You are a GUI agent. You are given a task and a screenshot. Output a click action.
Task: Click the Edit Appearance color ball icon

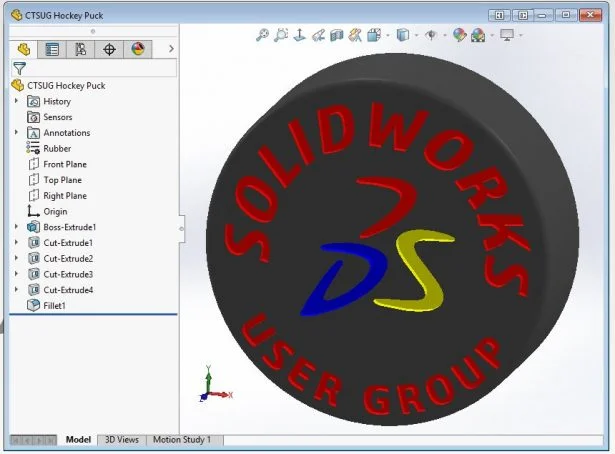[x=459, y=35]
